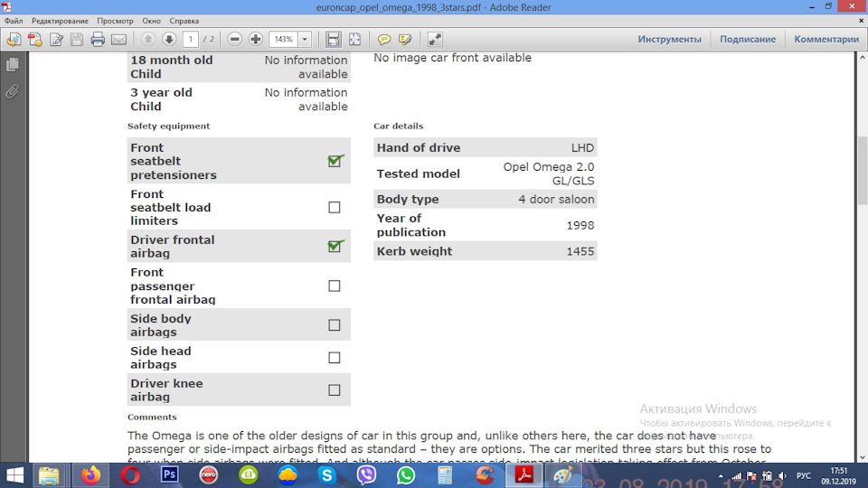
Task: Toggle Driver frontal airbag checkbox
Action: click(x=335, y=246)
